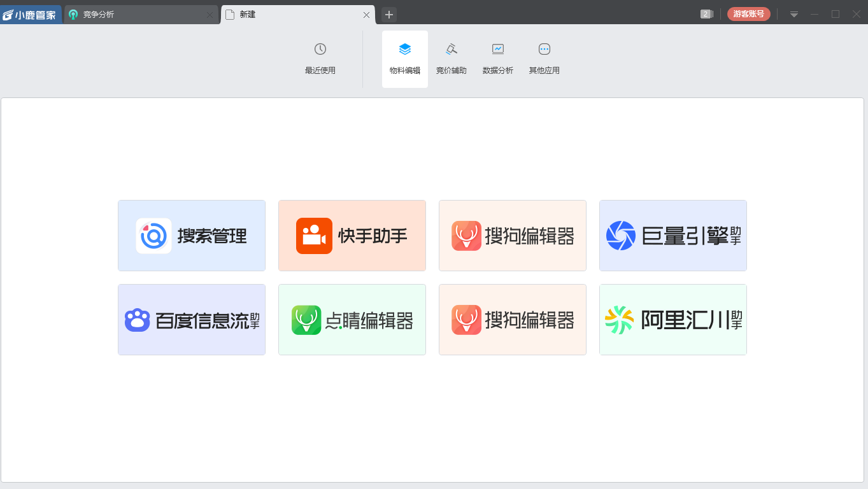
Task: Launch the 阿里汇川助手 app card
Action: click(x=673, y=320)
